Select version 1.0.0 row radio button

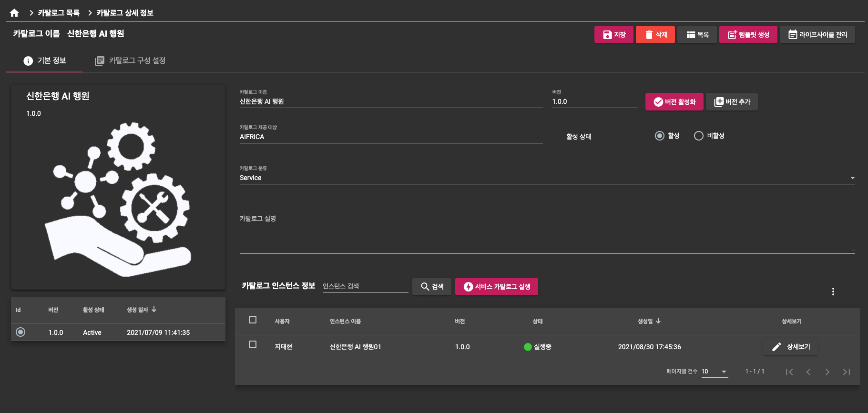(20, 332)
